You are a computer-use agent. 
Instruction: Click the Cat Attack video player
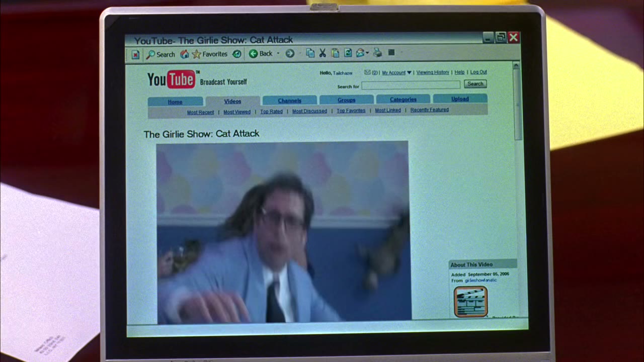(283, 232)
